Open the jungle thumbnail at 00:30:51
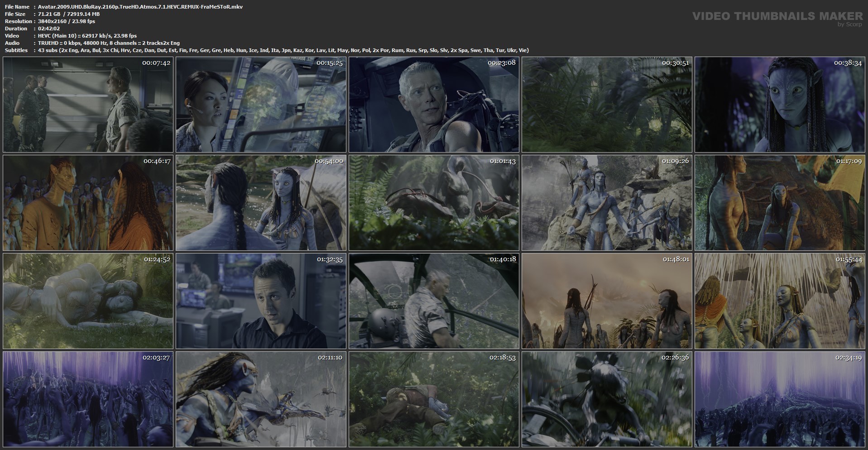This screenshot has height=450, width=868. (x=607, y=105)
